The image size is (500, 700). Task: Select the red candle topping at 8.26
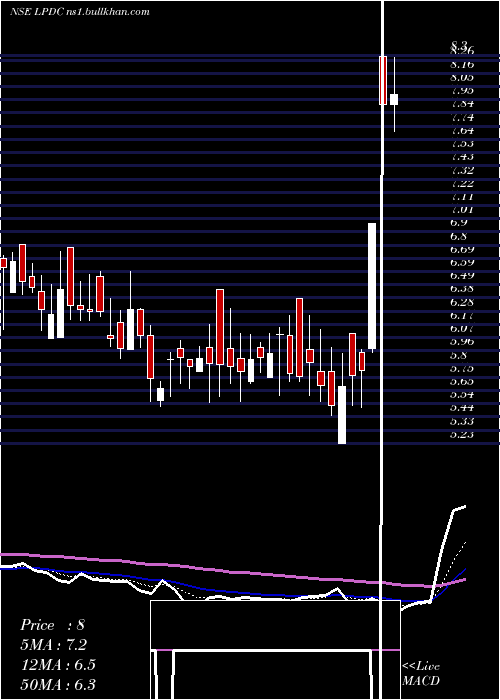coord(383,80)
